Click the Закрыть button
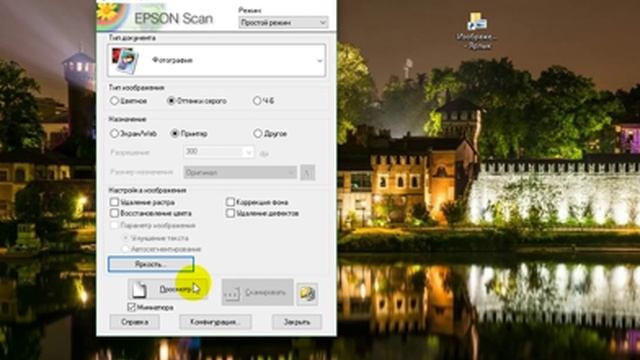 297,322
